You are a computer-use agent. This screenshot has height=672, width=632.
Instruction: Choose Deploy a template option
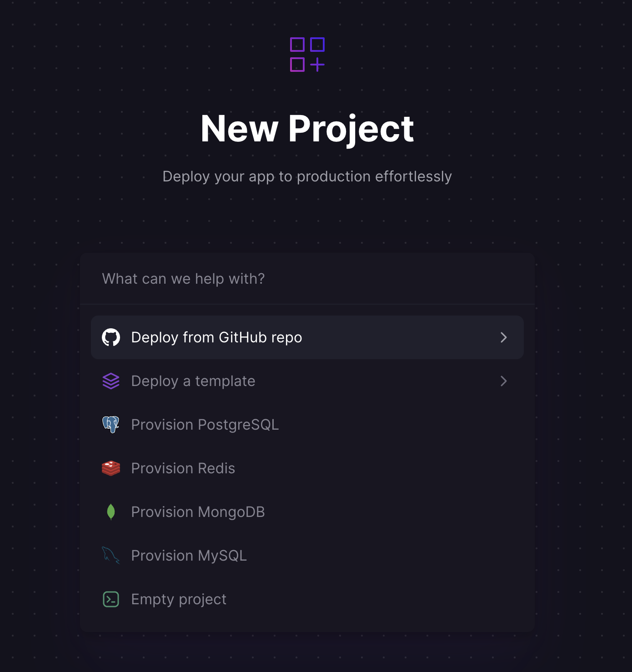pyautogui.click(x=193, y=381)
